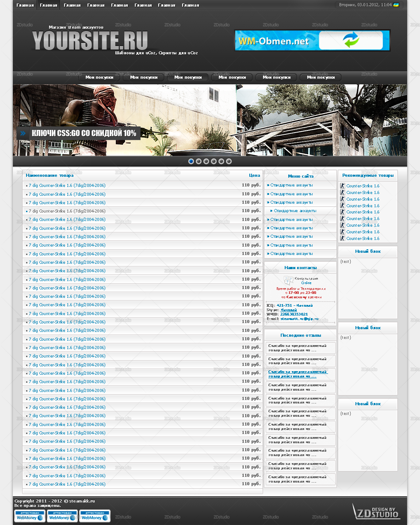420x525 pixels.
Task: Click the last Counter-Strike icon in recommended products
Action: (x=342, y=238)
